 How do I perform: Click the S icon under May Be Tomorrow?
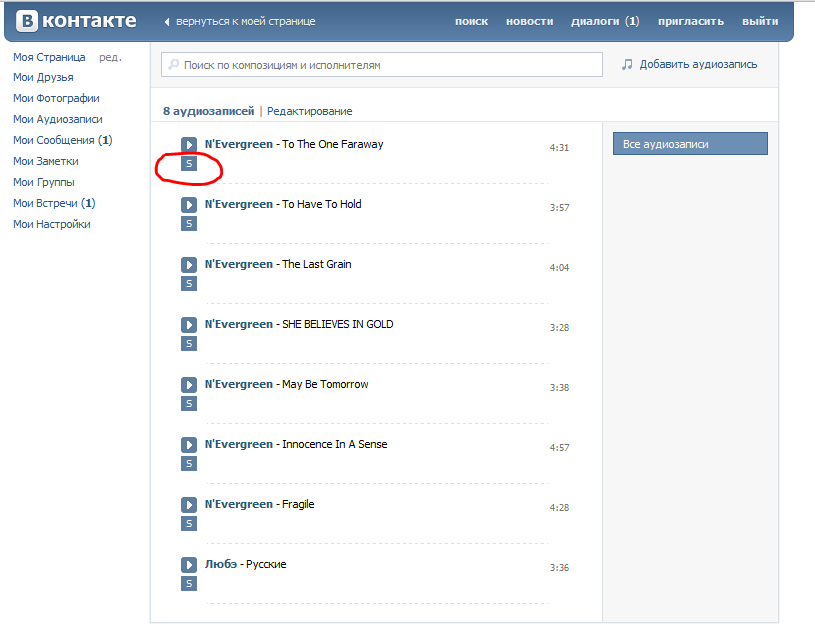(x=188, y=404)
